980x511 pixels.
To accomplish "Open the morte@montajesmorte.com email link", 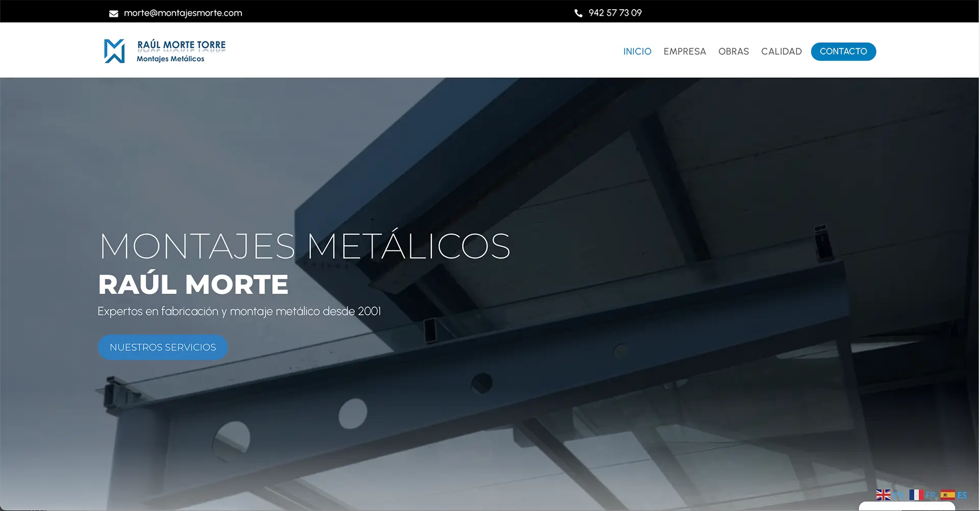I will click(183, 13).
